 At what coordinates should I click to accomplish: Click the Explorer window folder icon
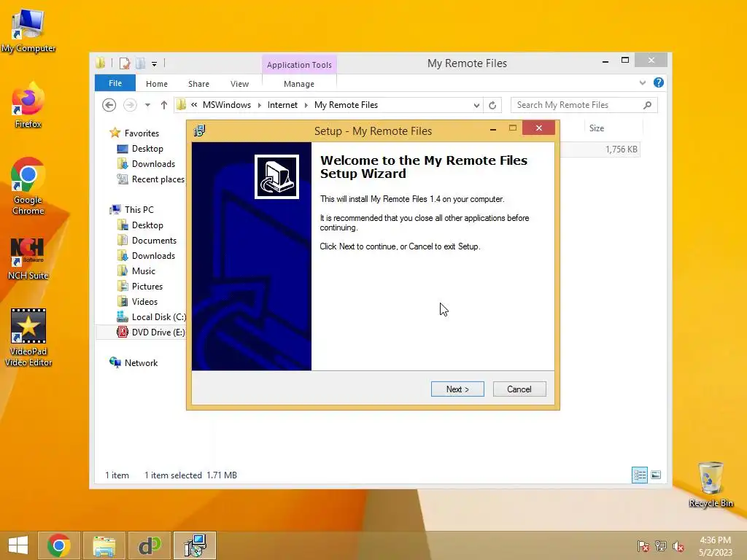tap(100, 63)
